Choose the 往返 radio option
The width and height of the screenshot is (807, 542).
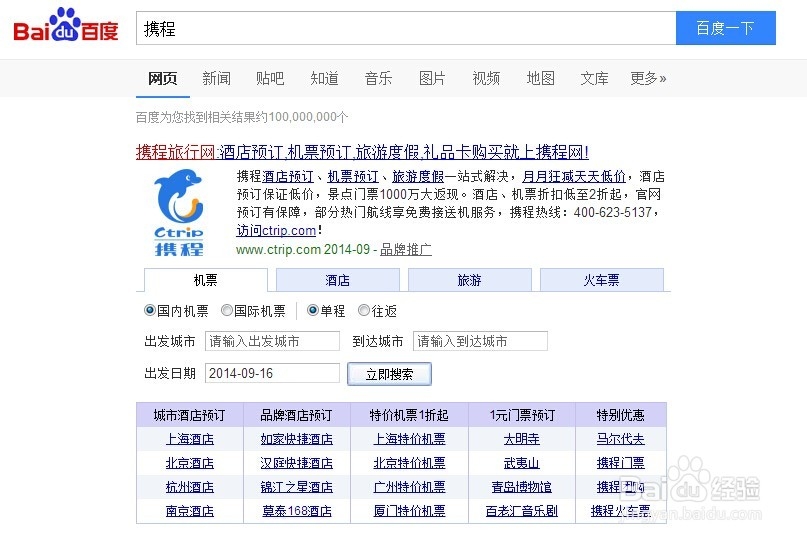(x=364, y=310)
